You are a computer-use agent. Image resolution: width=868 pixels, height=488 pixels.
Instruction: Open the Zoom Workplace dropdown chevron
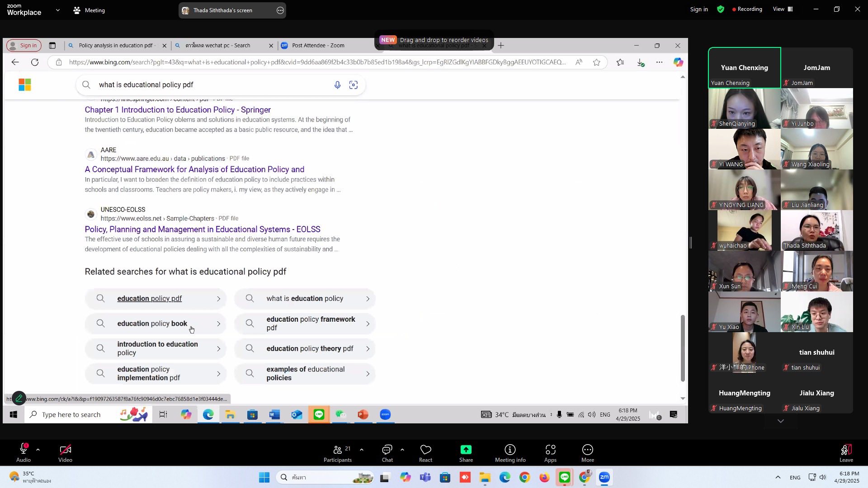(57, 10)
